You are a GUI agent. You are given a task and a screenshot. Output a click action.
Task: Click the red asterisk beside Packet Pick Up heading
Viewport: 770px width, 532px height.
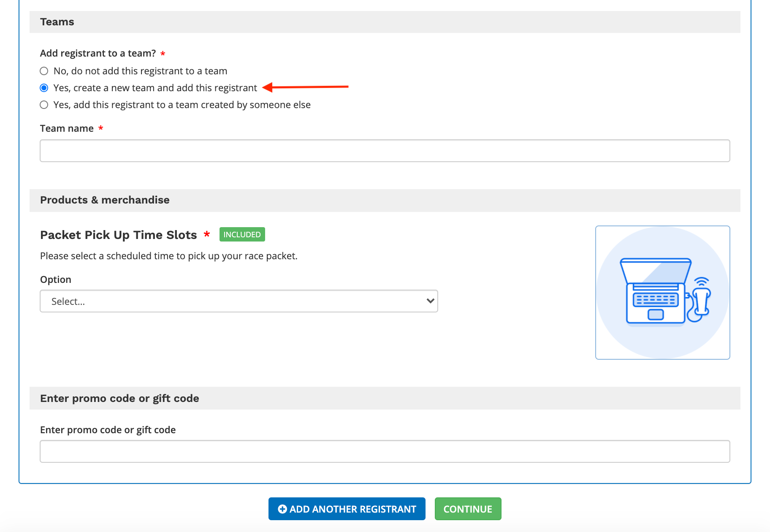click(x=207, y=235)
